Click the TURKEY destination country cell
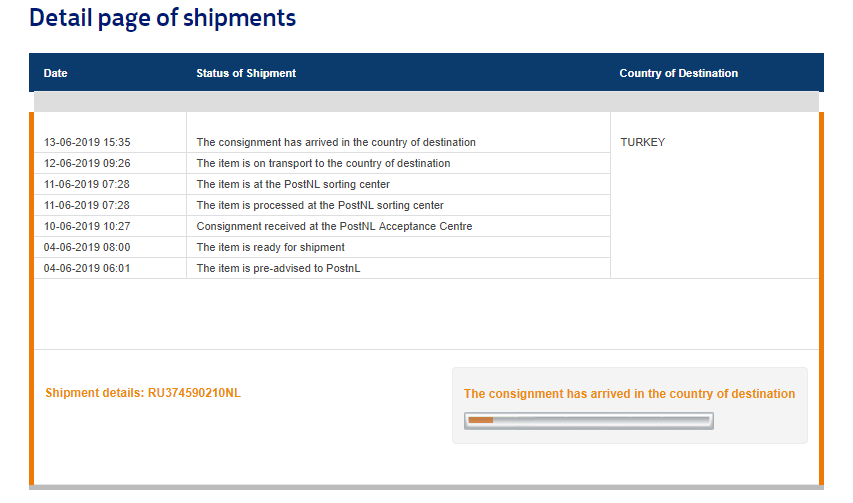 [x=642, y=142]
